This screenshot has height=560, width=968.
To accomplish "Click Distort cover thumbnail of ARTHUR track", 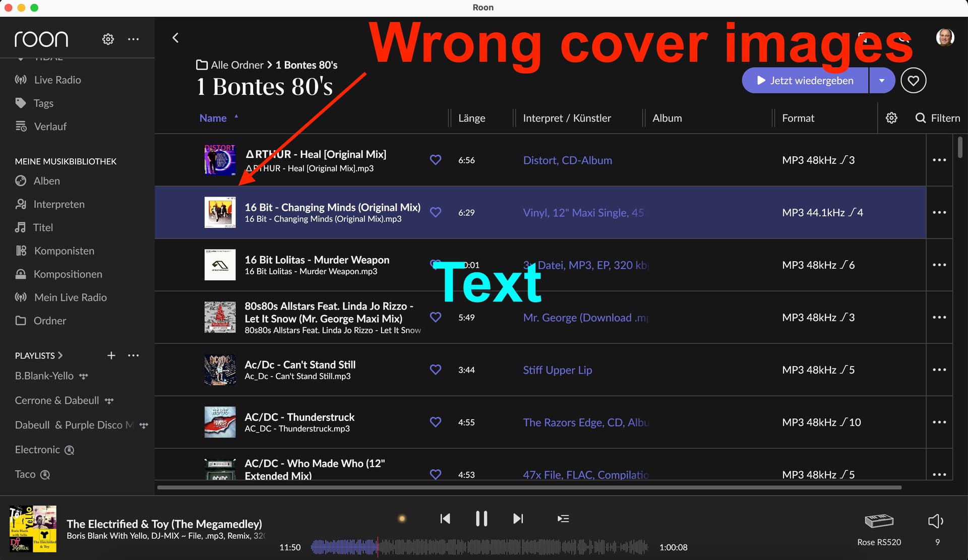I will 220,160.
